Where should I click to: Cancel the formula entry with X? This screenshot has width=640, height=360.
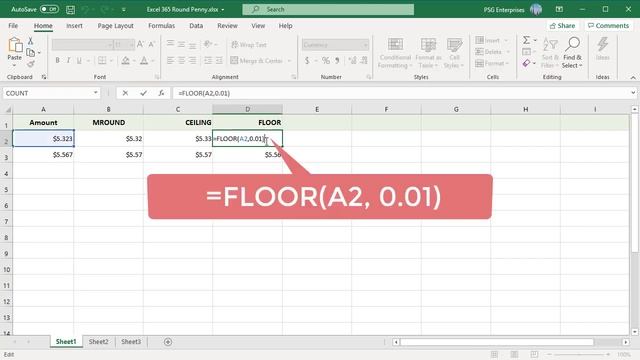click(x=125, y=93)
